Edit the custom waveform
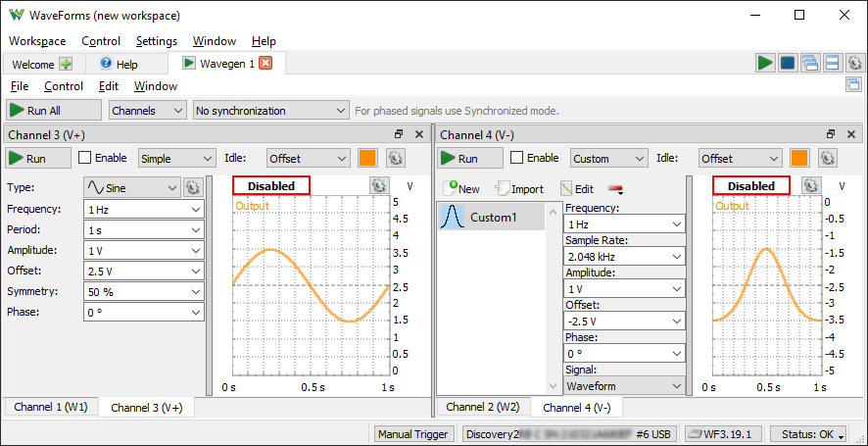 pyautogui.click(x=577, y=189)
